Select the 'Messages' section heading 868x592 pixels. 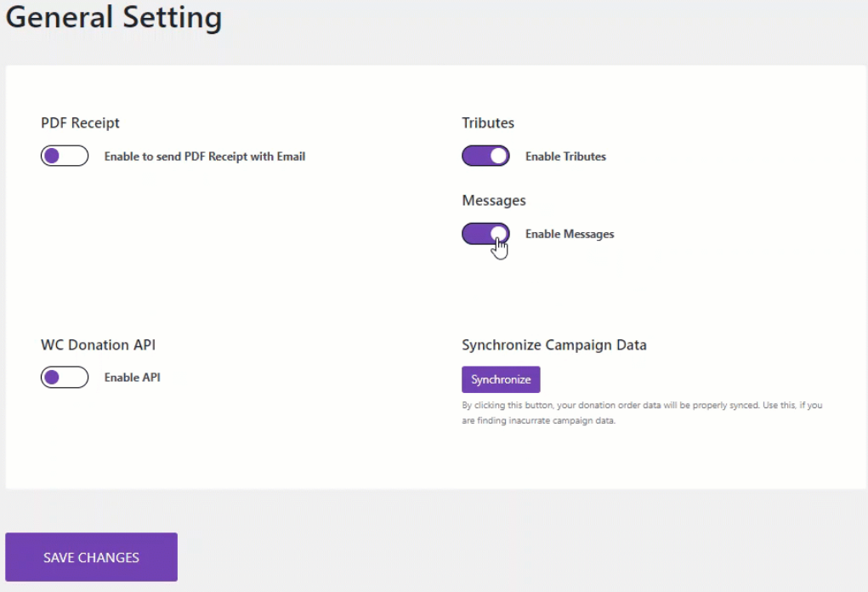tap(494, 201)
